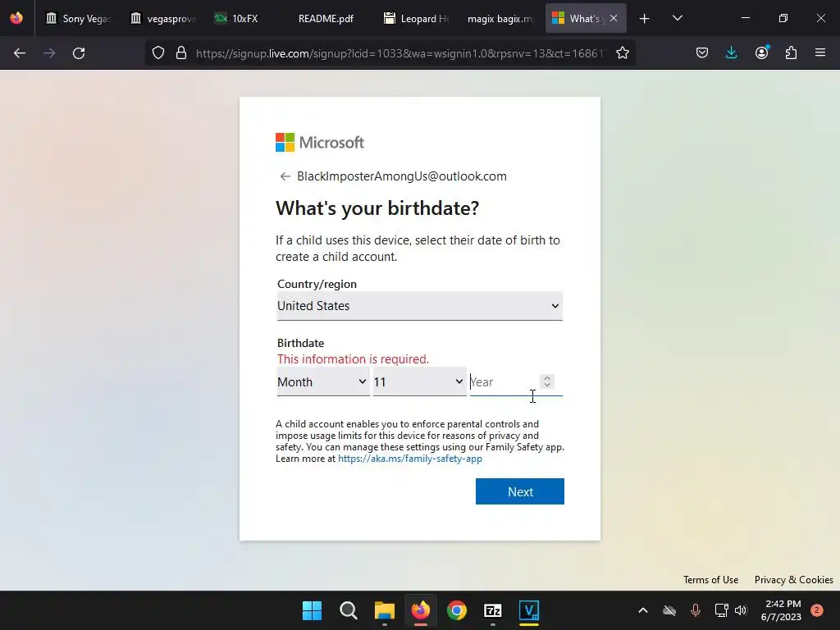Image resolution: width=840 pixels, height=630 pixels.
Task: Launch Google Chrome from taskbar
Action: coord(457,610)
